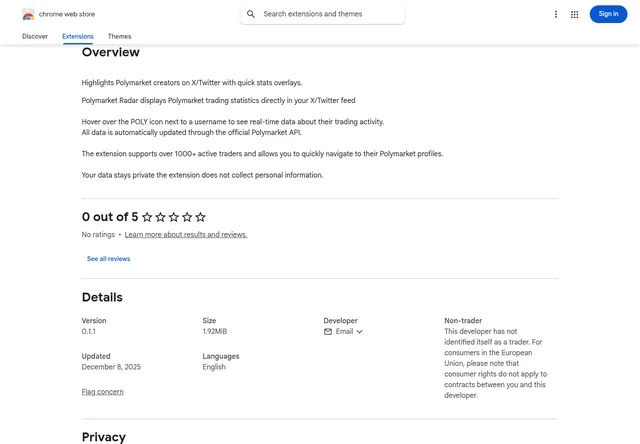Viewport: 640px width, 444px height.
Task: Click the Chrome Web Store rainbow logo
Action: pos(28,14)
